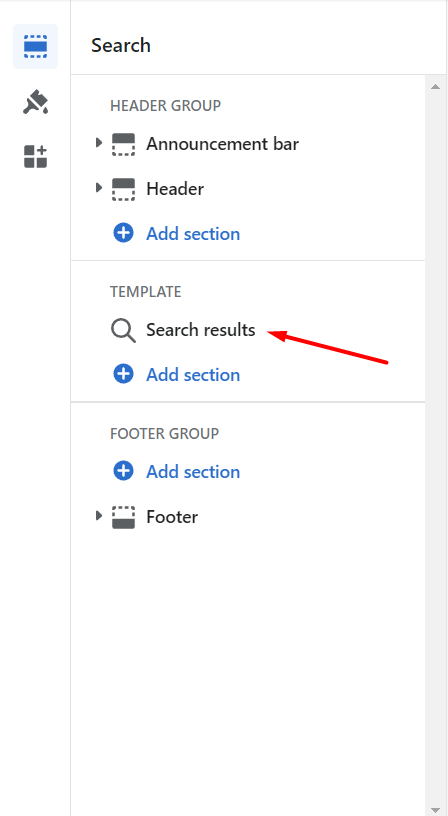Open the App embeds icon
This screenshot has height=816, width=448.
coord(35,156)
